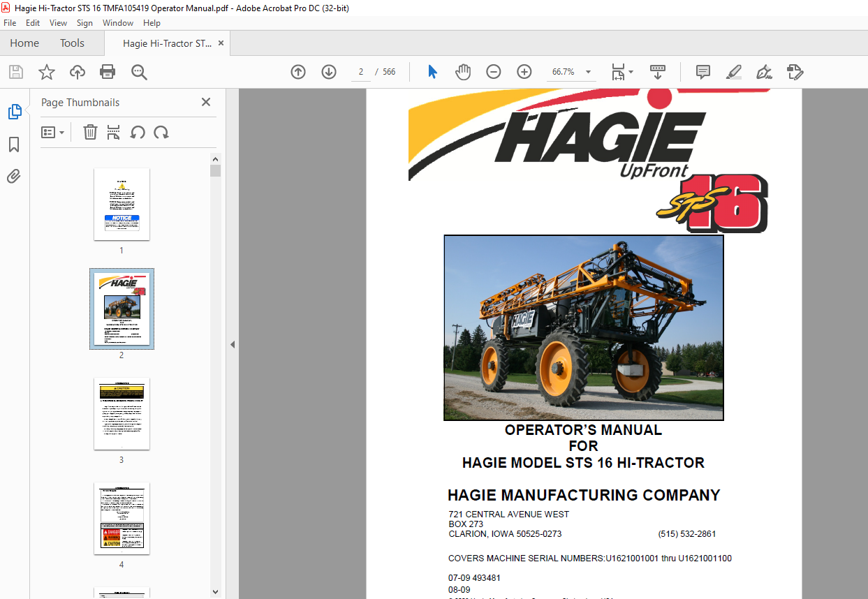Bookmark this file with the star icon
Screen dimensions: 868x599
point(46,72)
